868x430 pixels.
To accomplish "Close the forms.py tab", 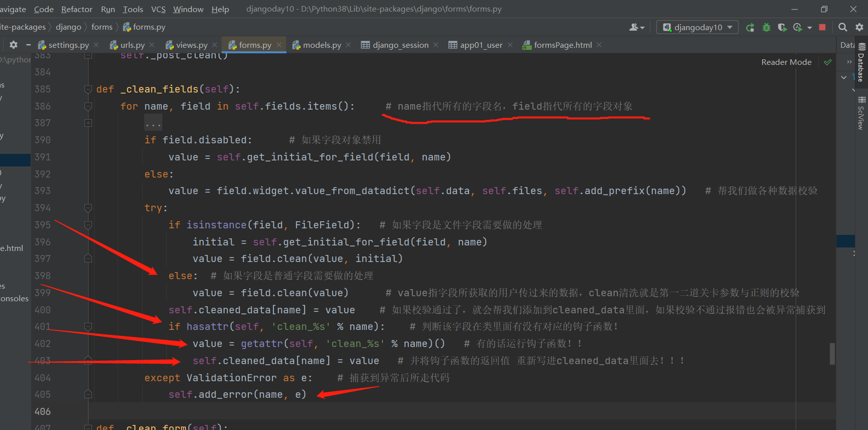I will point(279,45).
